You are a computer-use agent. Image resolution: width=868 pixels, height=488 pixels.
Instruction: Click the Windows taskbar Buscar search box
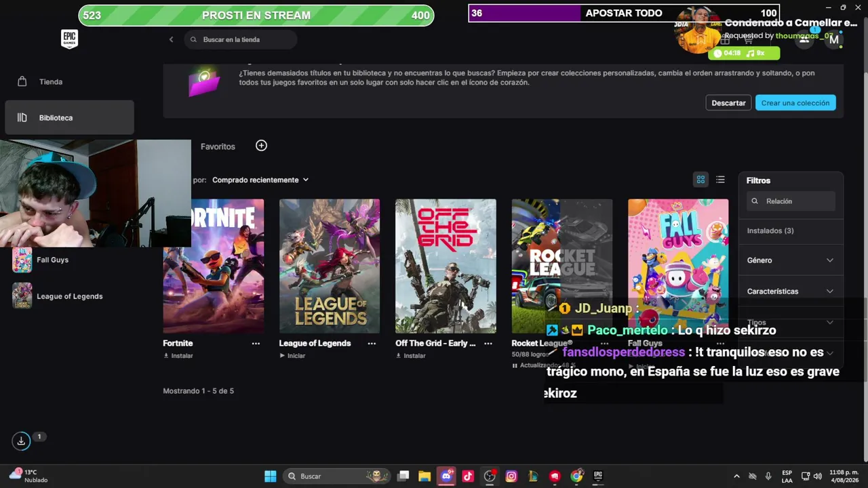(338, 476)
